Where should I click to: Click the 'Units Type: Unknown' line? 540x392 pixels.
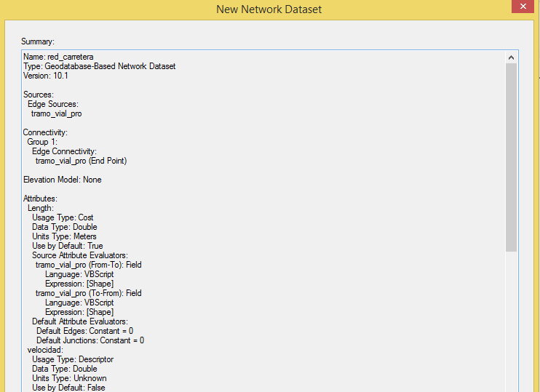coord(69,378)
